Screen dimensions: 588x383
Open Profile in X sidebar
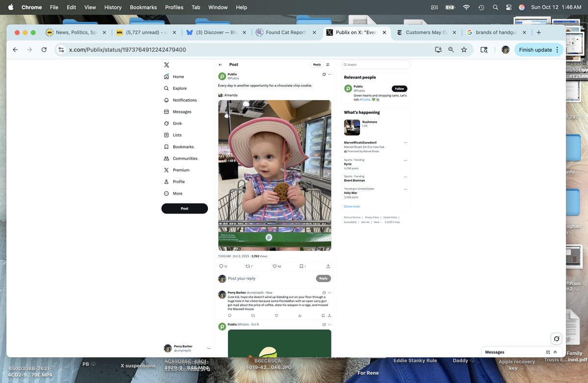[175, 182]
